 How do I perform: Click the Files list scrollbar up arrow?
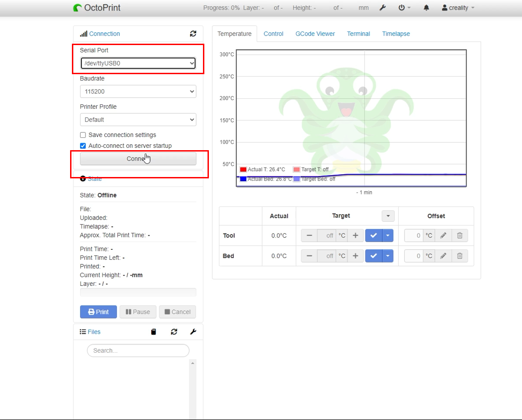[193, 363]
